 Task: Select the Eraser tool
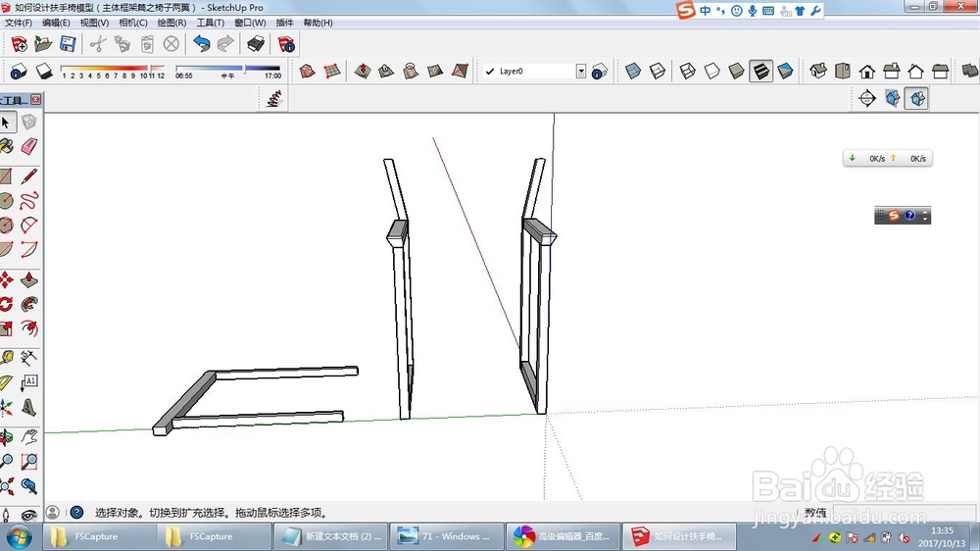coord(28,146)
